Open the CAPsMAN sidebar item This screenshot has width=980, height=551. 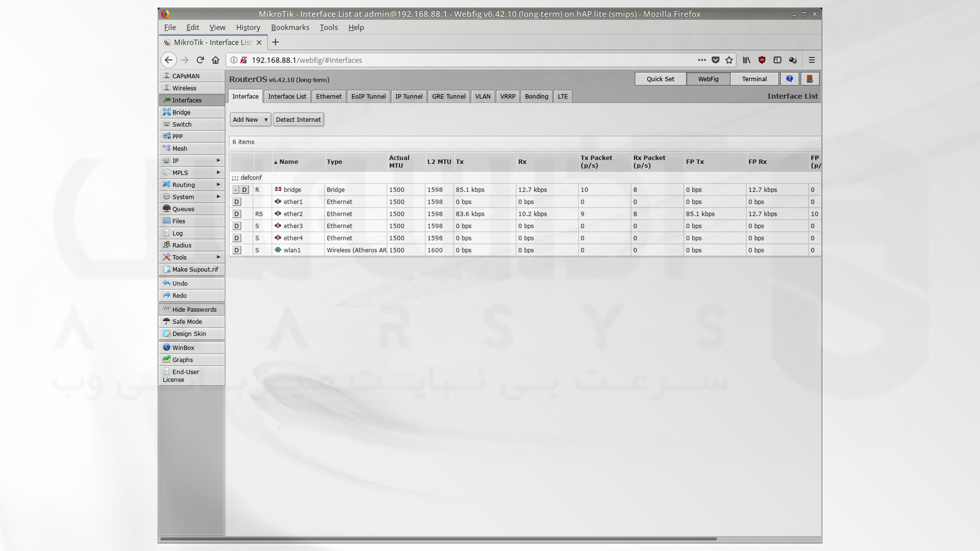pos(191,76)
